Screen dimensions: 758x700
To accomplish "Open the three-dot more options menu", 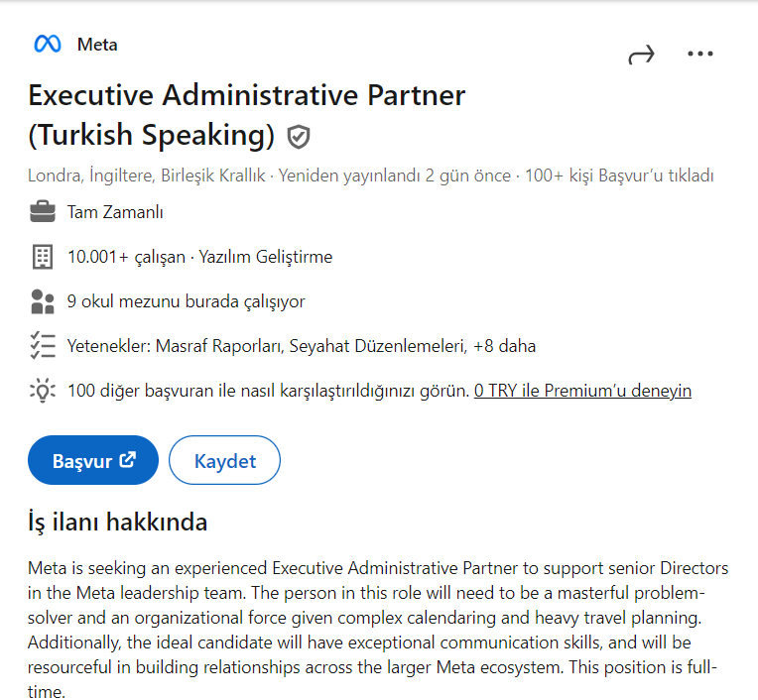I will click(700, 54).
